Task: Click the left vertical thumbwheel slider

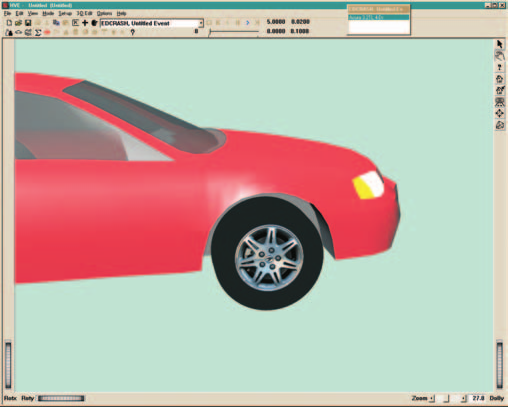Action: [x=8, y=365]
